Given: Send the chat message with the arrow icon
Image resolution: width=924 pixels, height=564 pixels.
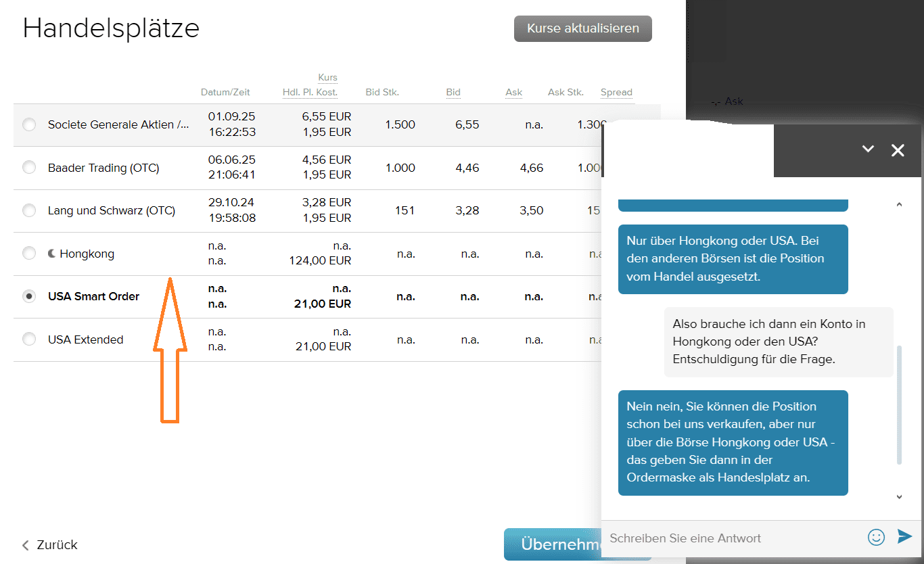Looking at the screenshot, I should point(904,536).
